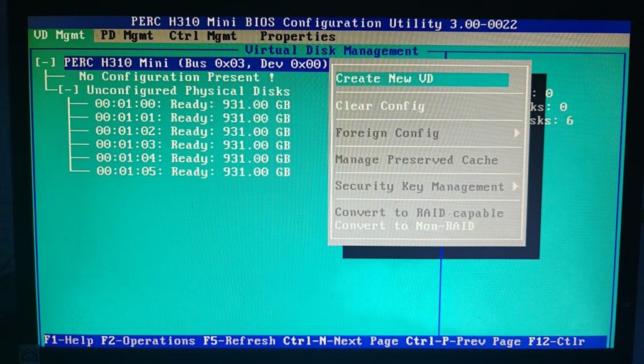
Task: Click the F2-Operations shortcut in the footer
Action: [148, 341]
